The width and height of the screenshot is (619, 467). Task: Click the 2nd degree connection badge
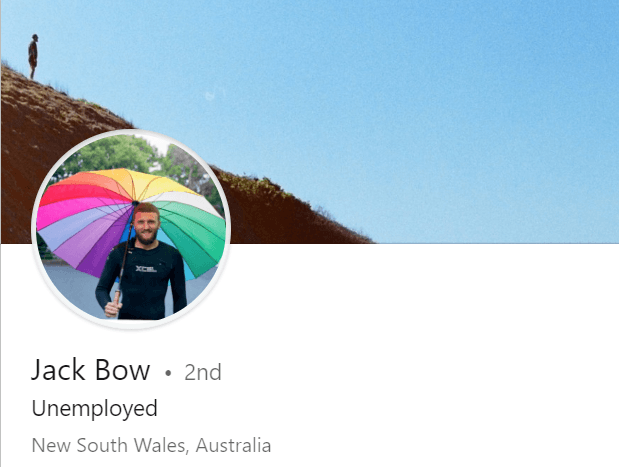[x=203, y=372]
